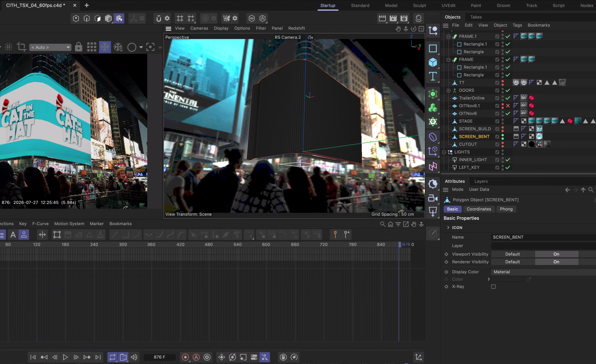Open the Edit Render Settings icon
Viewport: 596px width, 364px height.
tap(404, 18)
